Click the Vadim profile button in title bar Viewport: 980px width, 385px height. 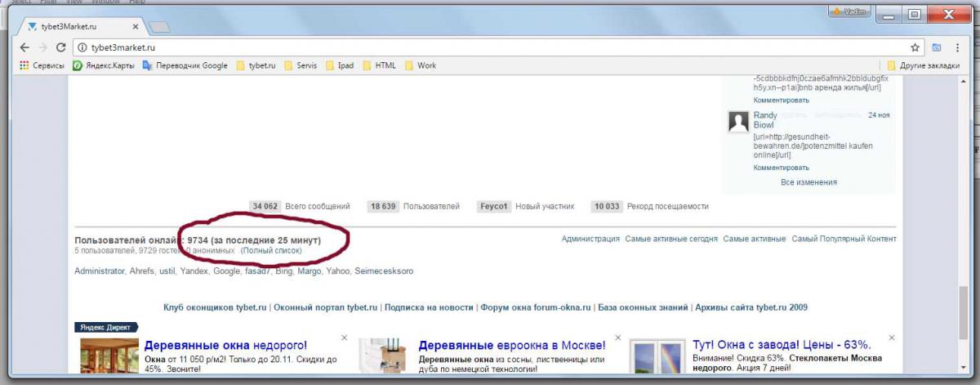click(849, 11)
